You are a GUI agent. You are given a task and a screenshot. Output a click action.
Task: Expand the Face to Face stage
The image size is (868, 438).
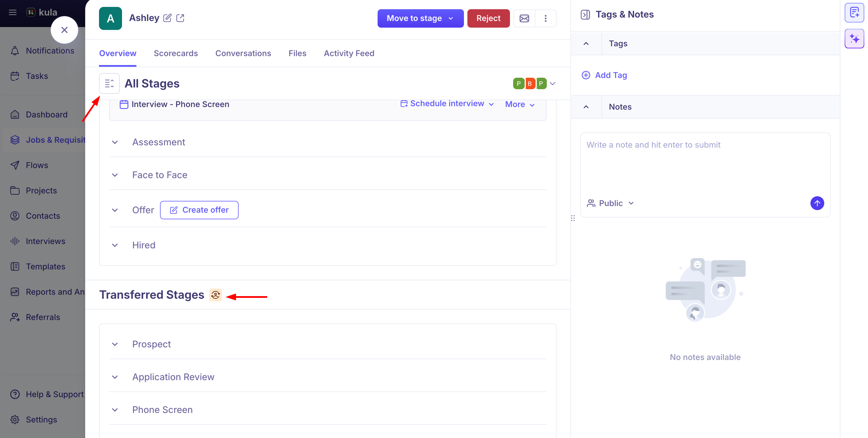(115, 175)
